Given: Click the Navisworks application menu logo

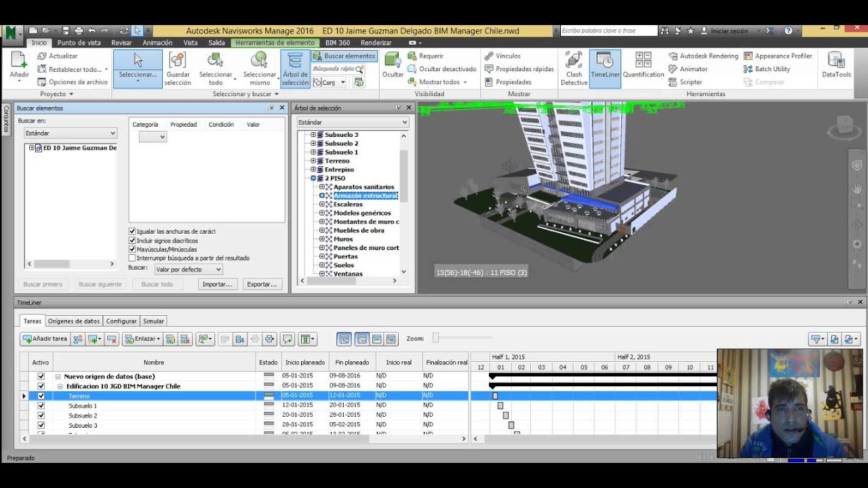Looking at the screenshot, I should tap(12, 32).
